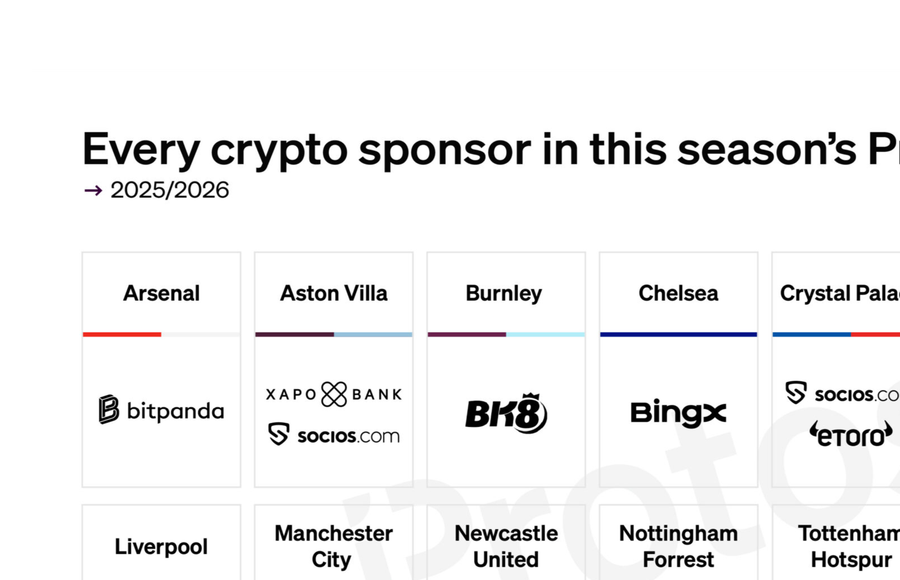This screenshot has width=900, height=580.
Task: Click the 2025/2026 season label
Action: pos(169,190)
